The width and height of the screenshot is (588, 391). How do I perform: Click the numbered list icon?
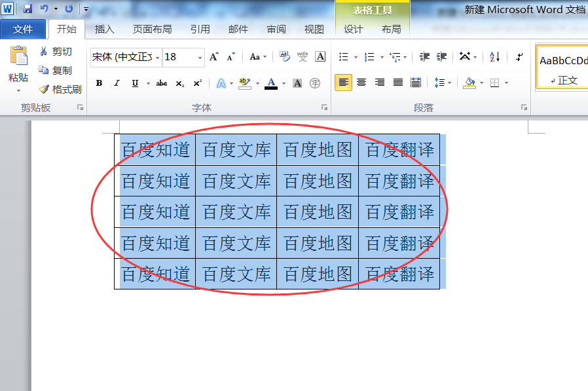[369, 57]
